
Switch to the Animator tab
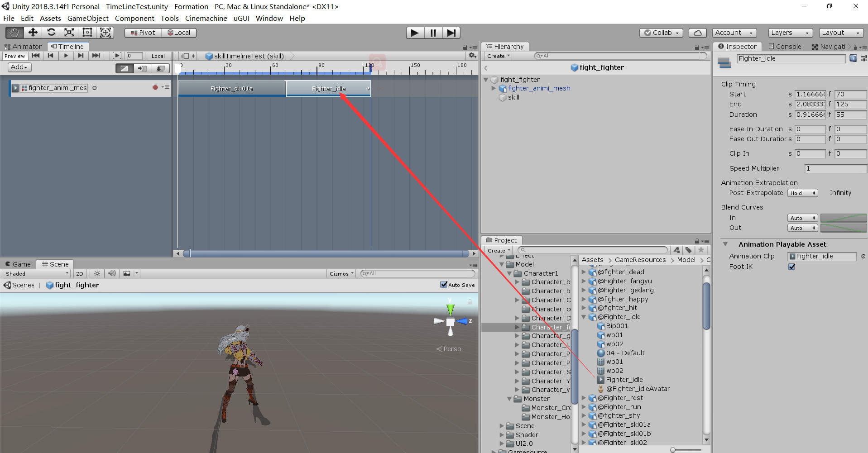tap(23, 46)
